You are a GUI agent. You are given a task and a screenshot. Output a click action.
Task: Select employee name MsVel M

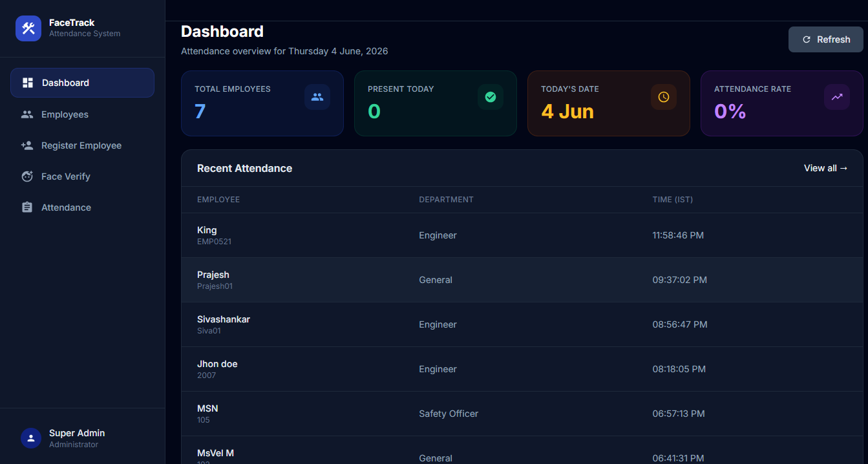tap(215, 453)
